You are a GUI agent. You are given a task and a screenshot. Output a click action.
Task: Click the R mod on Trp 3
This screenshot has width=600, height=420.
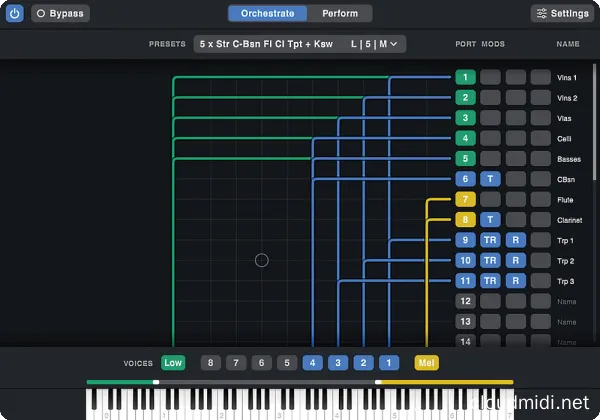coord(515,281)
